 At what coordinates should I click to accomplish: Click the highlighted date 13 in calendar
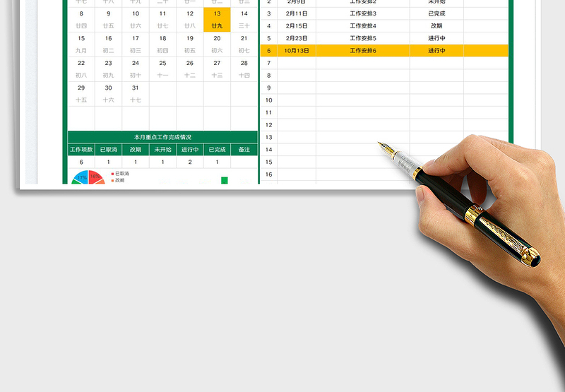coord(217,14)
